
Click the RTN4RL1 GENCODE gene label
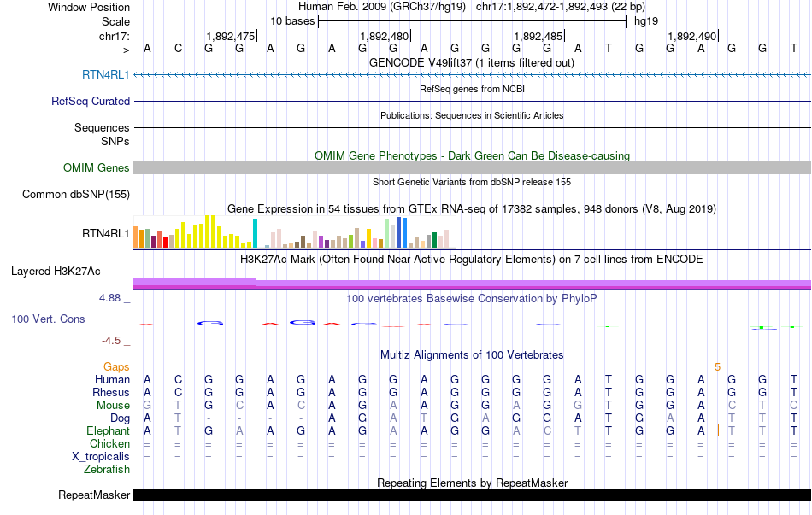point(106,74)
